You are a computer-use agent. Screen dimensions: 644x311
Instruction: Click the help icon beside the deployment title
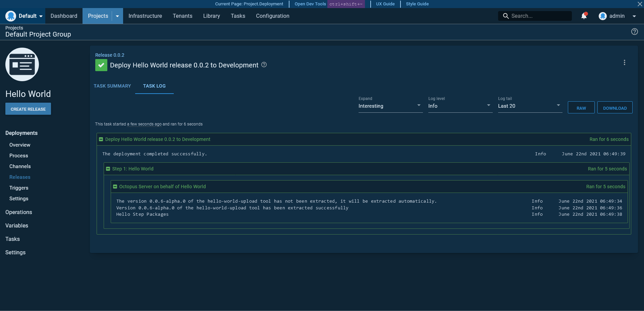[264, 65]
